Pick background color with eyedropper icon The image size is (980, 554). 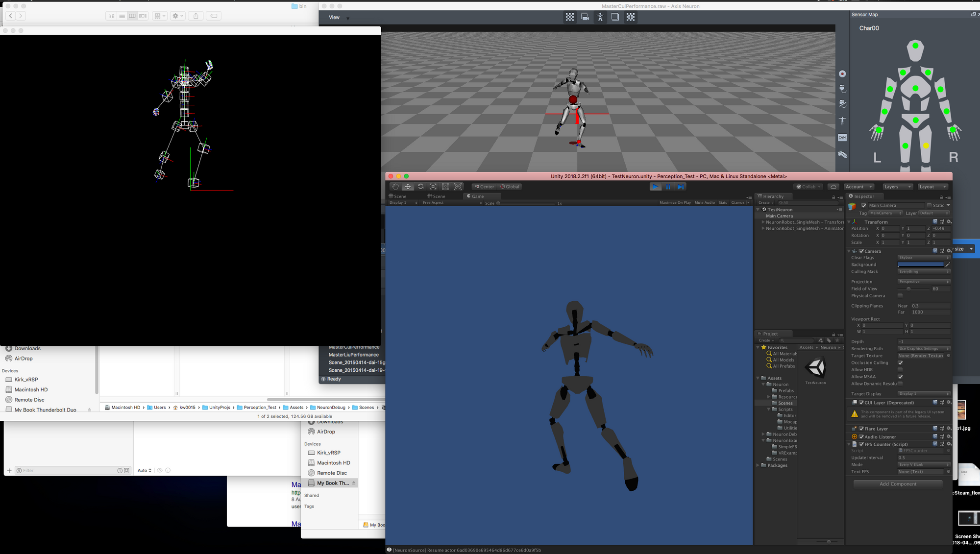(948, 265)
